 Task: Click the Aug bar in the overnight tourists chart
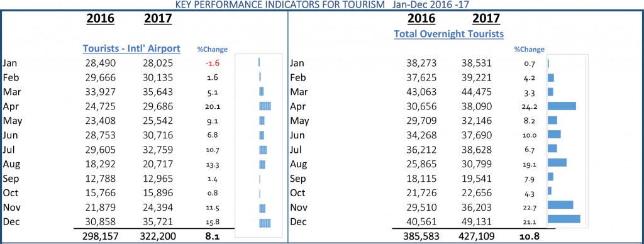click(557, 162)
